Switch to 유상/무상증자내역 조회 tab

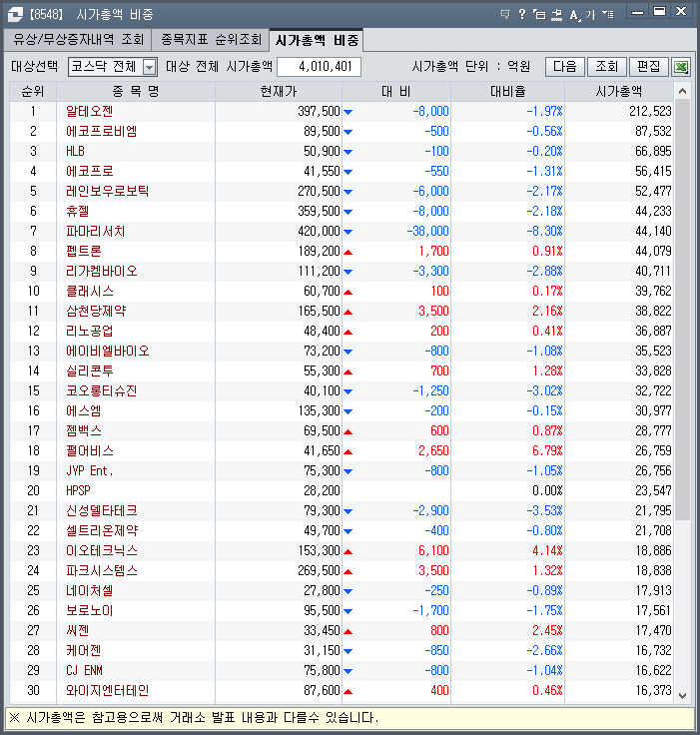point(78,39)
